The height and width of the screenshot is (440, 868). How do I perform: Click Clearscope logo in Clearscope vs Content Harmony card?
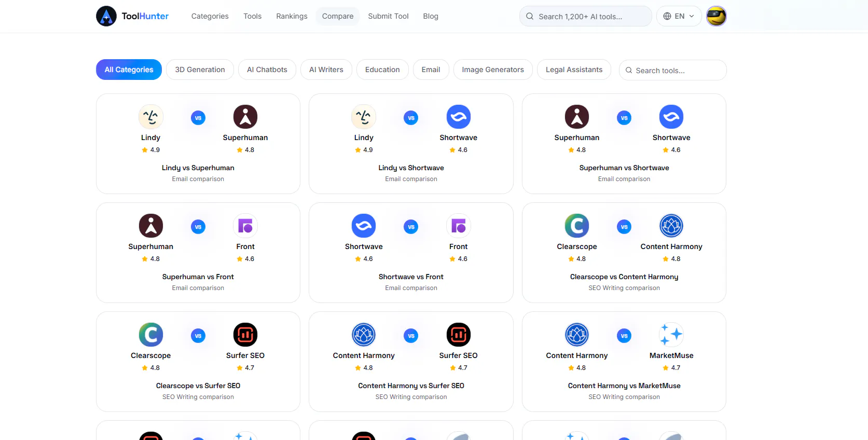(x=577, y=226)
